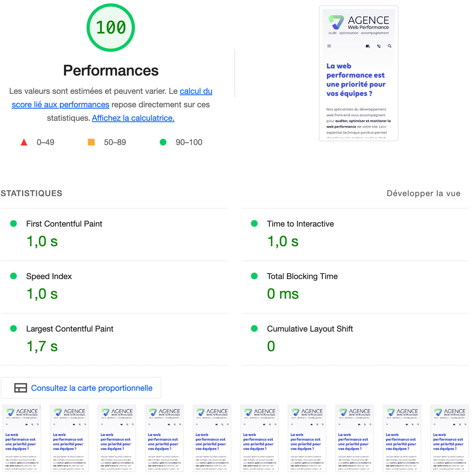Click the Largest Contentful Paint green status dot

tap(13, 328)
